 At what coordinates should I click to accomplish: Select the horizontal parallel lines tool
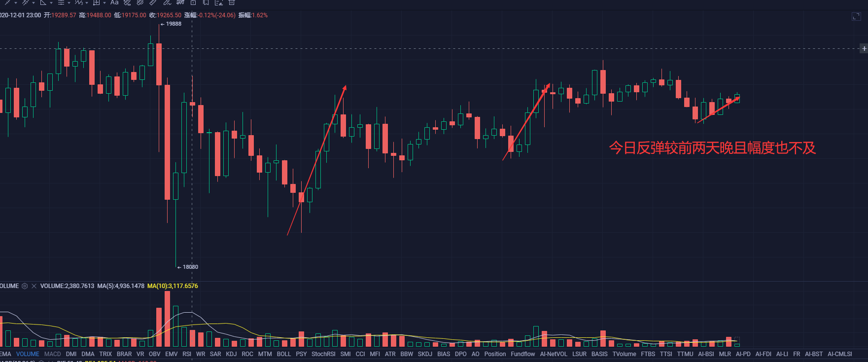tap(61, 2)
